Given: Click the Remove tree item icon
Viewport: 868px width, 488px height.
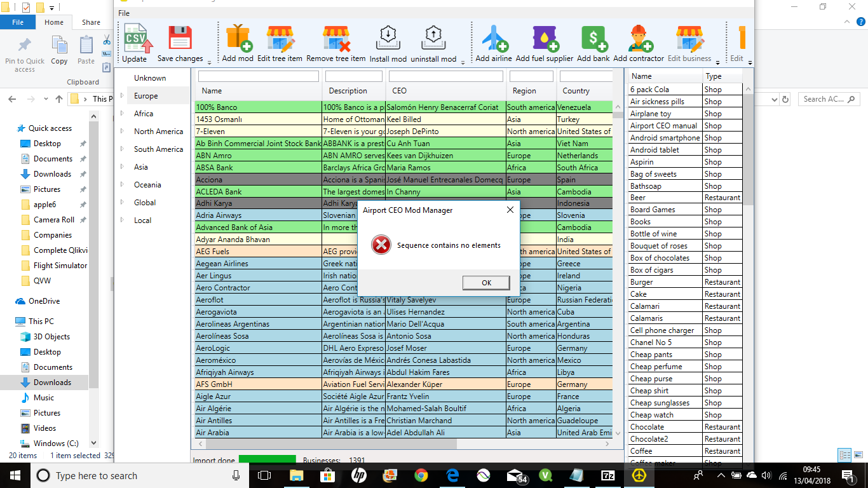Looking at the screenshot, I should pyautogui.click(x=336, y=38).
